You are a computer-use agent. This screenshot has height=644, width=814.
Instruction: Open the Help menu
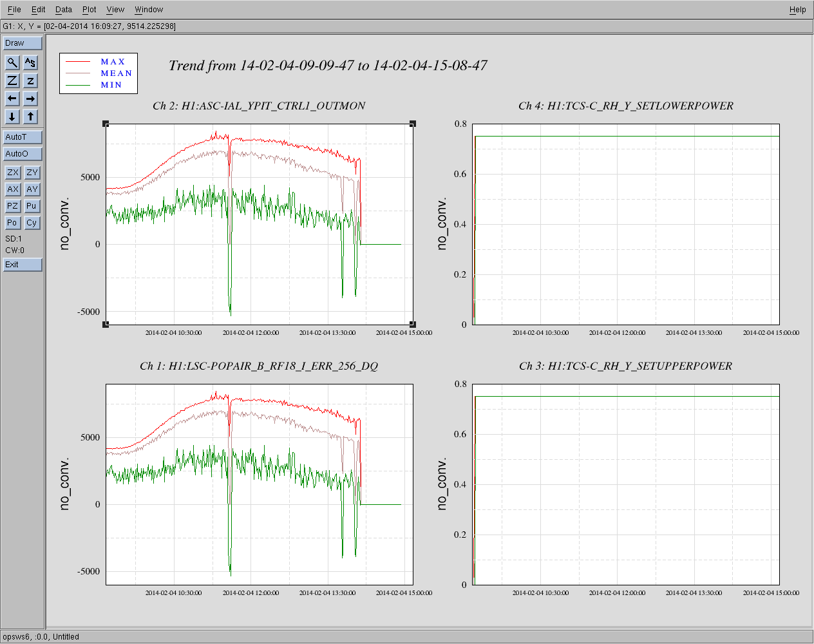[797, 10]
